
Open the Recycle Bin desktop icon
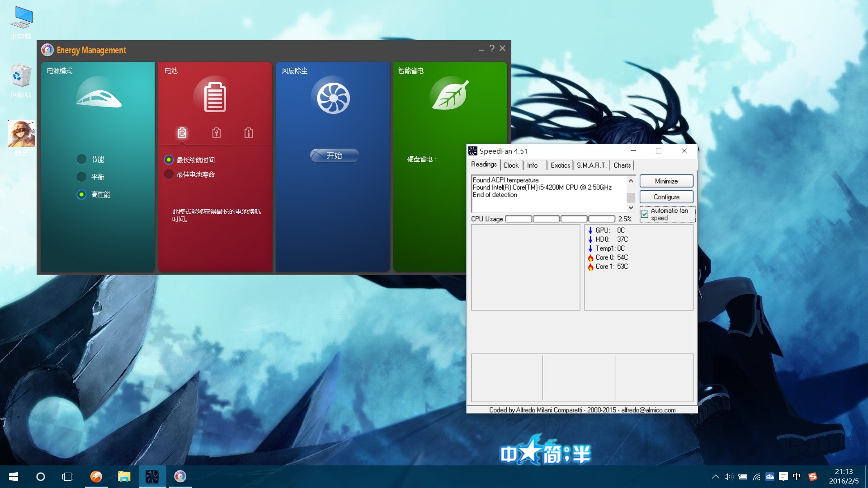[21, 80]
